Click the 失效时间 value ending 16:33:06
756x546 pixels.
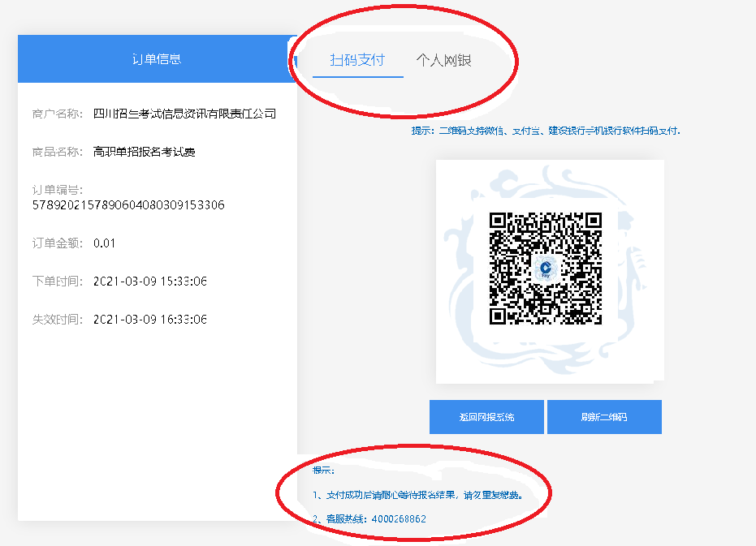point(150,320)
